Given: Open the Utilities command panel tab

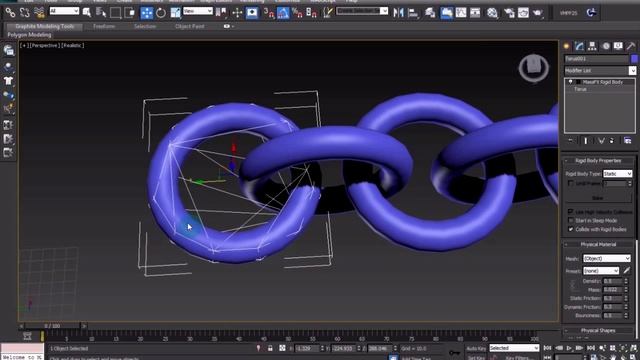Looking at the screenshot, I should pos(631,46).
